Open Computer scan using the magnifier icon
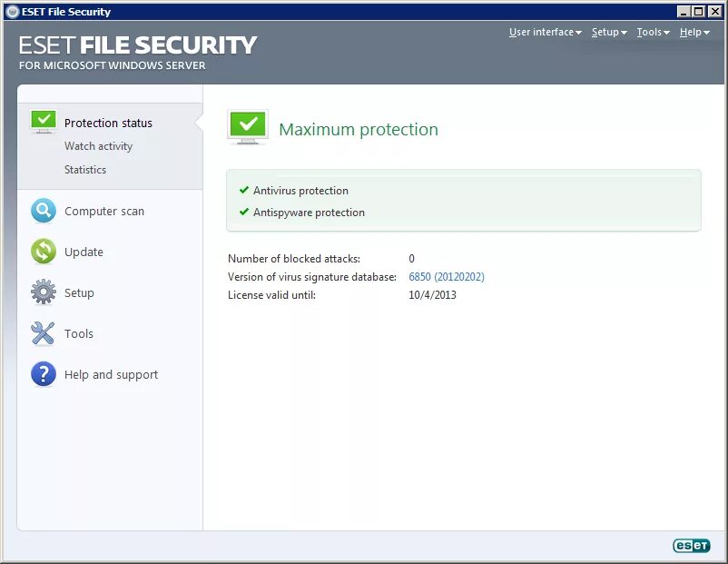 click(x=43, y=211)
